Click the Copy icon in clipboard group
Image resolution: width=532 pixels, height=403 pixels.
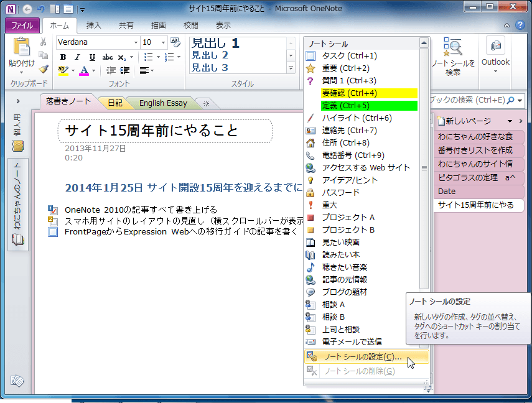(x=43, y=55)
